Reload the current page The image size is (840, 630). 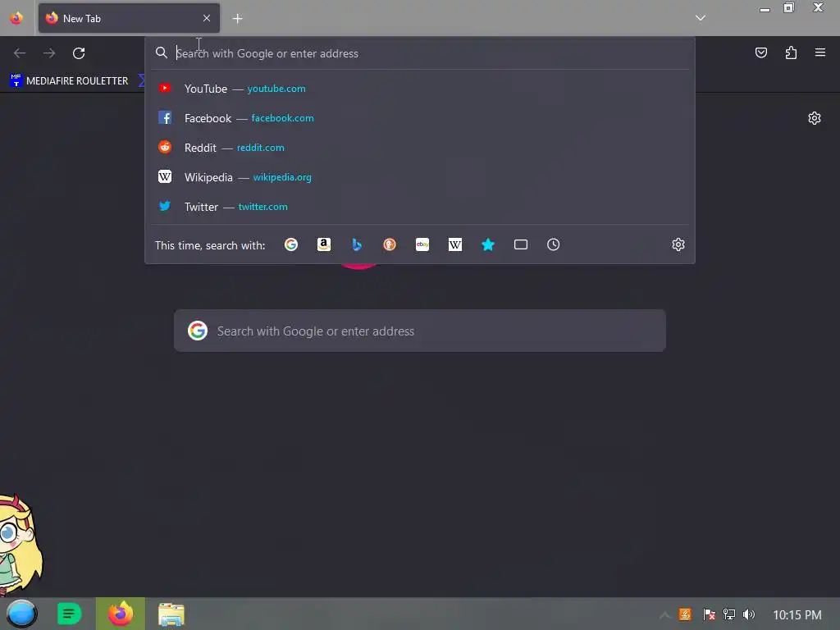(x=79, y=53)
